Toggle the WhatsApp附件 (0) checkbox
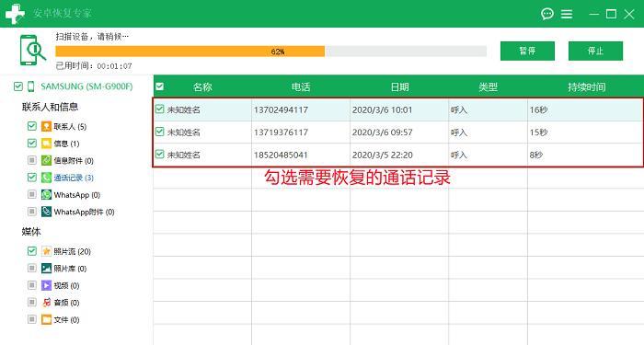Viewport: 644px width, 345px height. pos(31,211)
